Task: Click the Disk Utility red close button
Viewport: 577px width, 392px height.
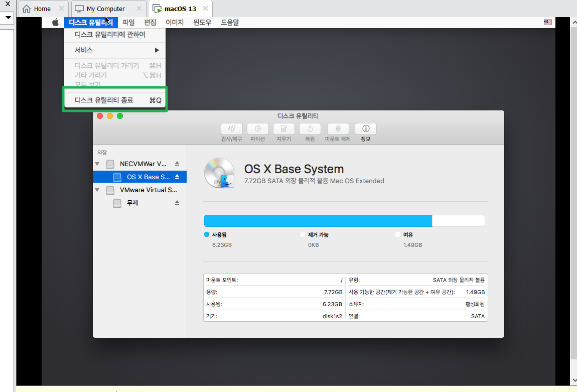Action: (100, 116)
